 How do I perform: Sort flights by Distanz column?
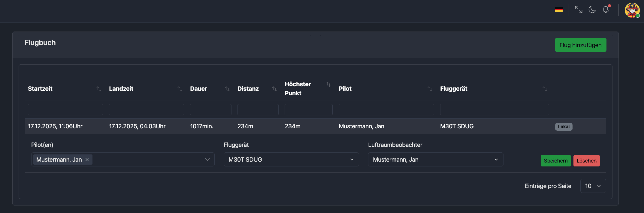[x=274, y=89]
